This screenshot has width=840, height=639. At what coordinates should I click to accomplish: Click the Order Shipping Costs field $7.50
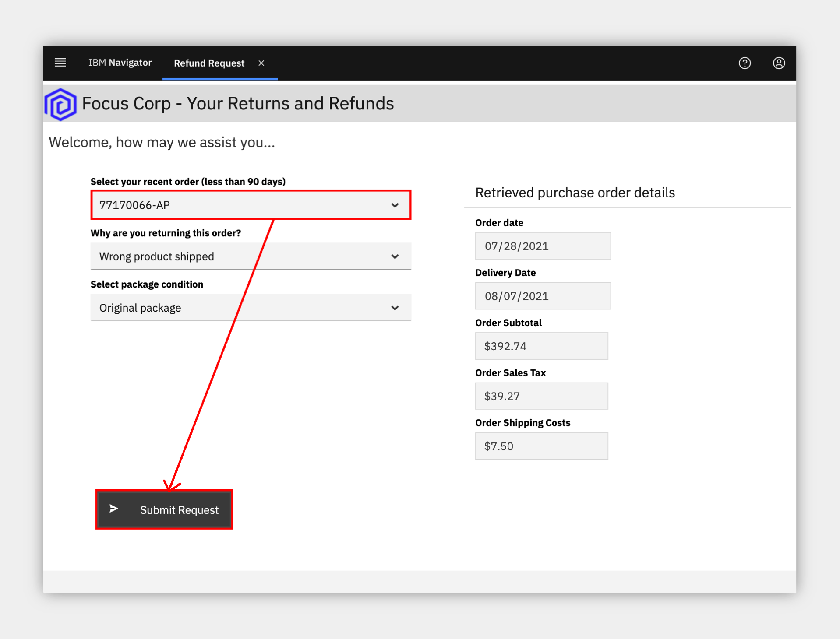[541, 446]
